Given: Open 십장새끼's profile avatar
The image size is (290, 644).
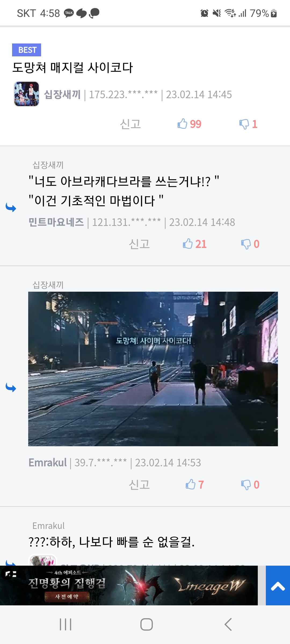Looking at the screenshot, I should pyautogui.click(x=27, y=94).
